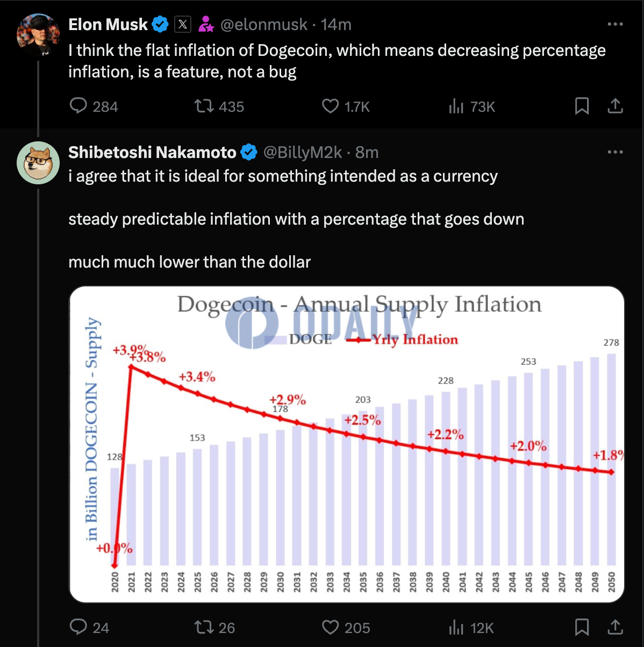Open the @BillyM2k handle link
This screenshot has width=644, height=647.
pyautogui.click(x=302, y=153)
